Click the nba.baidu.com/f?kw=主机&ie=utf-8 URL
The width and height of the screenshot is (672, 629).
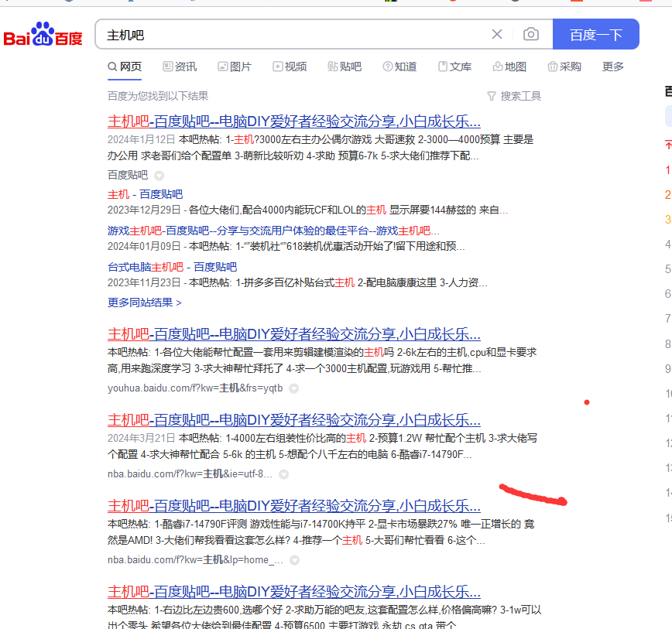pyautogui.click(x=190, y=474)
